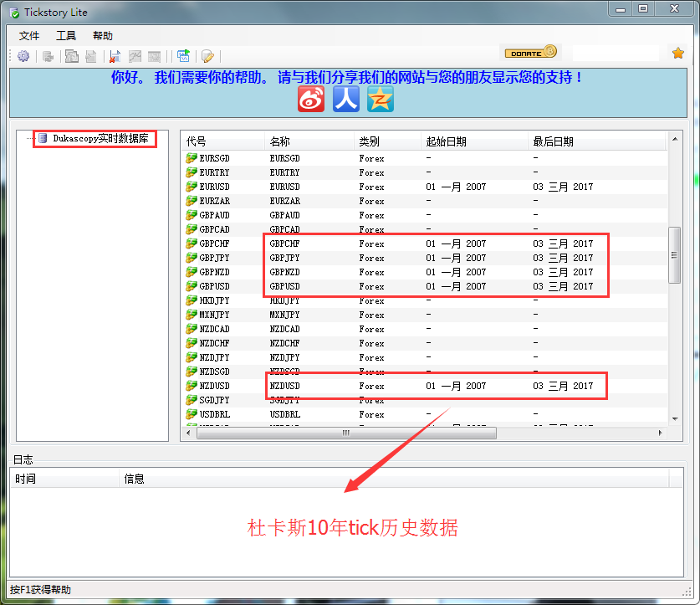Click the NZDUSD symbol icon
Image resolution: width=700 pixels, height=605 pixels.
[x=192, y=386]
